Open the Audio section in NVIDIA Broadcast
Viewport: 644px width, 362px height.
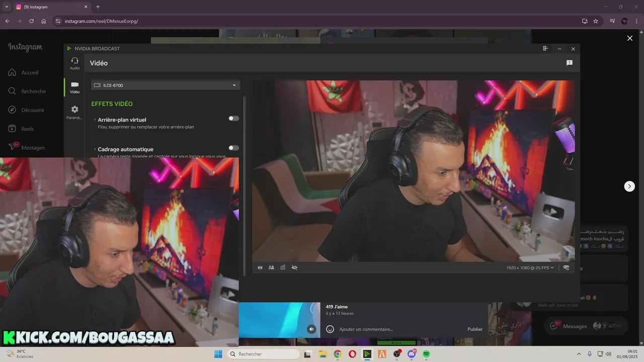pyautogui.click(x=74, y=63)
